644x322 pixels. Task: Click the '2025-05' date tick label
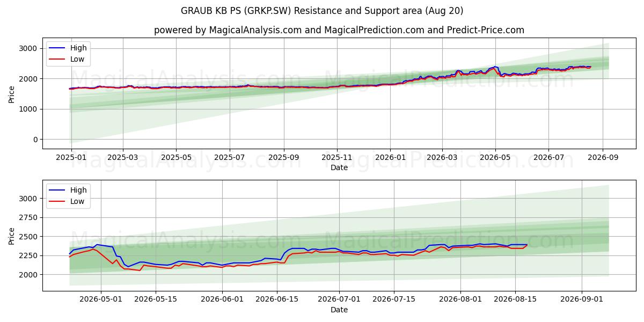(177, 158)
